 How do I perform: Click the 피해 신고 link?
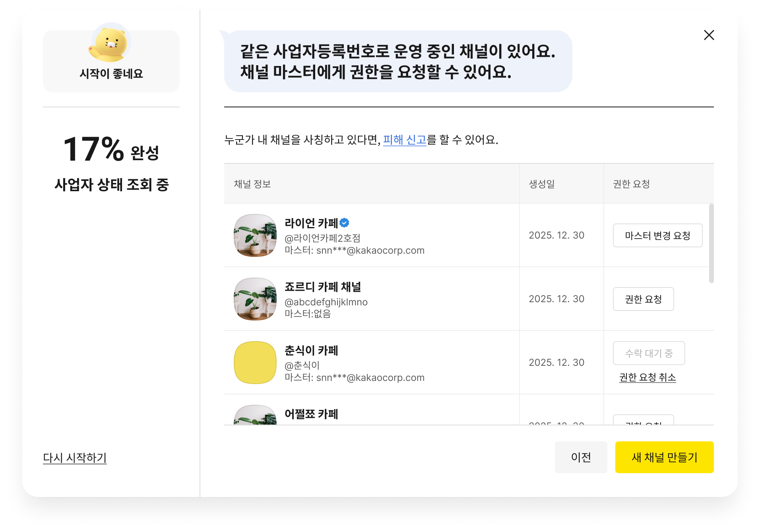404,140
